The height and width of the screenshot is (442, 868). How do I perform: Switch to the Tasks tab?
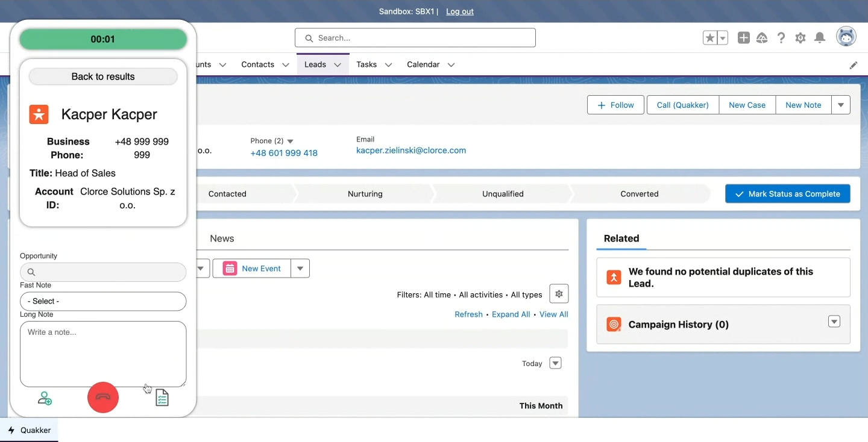point(366,64)
